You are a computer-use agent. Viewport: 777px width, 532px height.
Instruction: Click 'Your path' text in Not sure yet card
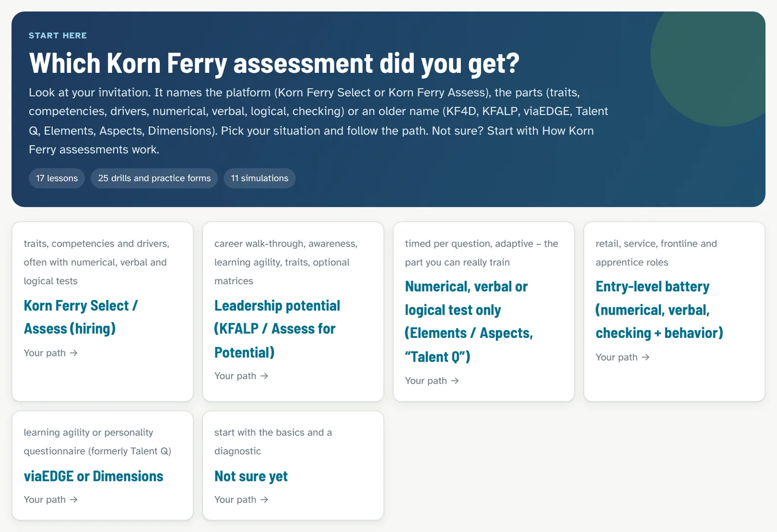tap(236, 499)
